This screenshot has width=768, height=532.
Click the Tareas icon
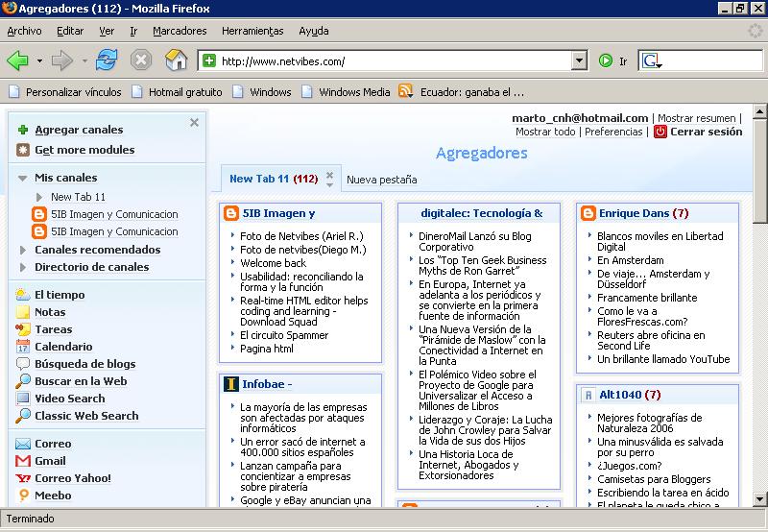pos(22,329)
